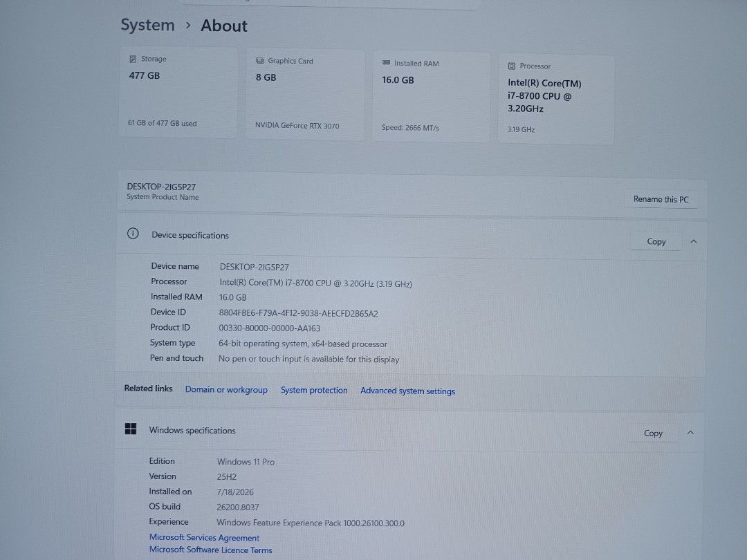Select the About breadcrumb title
This screenshot has width=747, height=560.
pos(224,26)
